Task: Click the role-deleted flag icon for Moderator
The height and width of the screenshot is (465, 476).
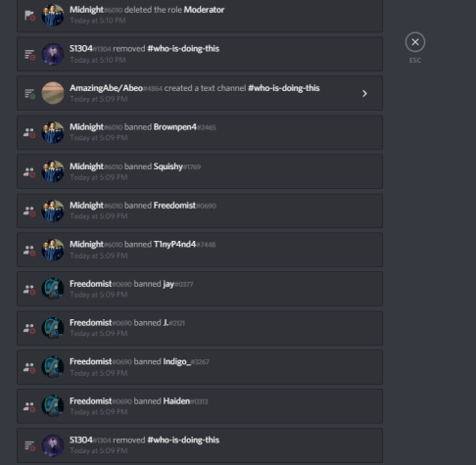Action: tap(29, 16)
